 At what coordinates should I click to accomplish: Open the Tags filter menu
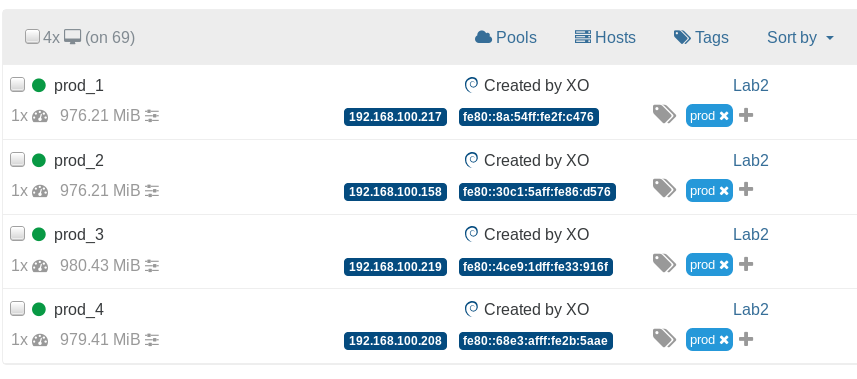point(701,37)
